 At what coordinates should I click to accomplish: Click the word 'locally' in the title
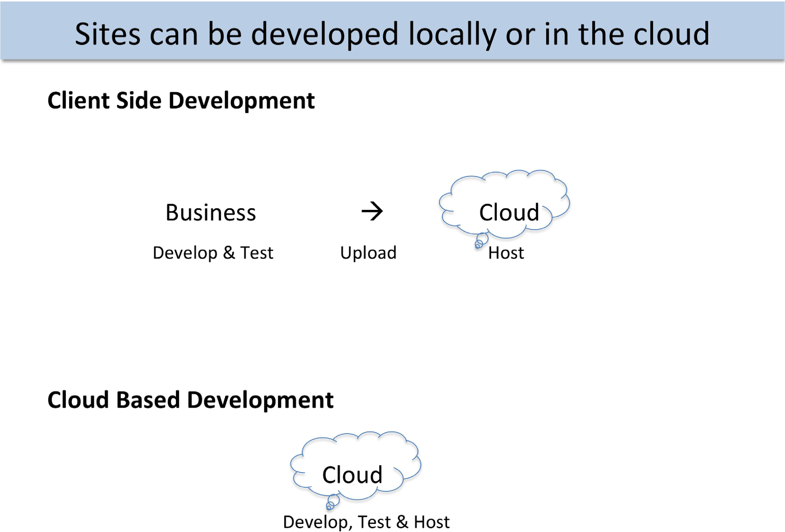[x=453, y=35]
